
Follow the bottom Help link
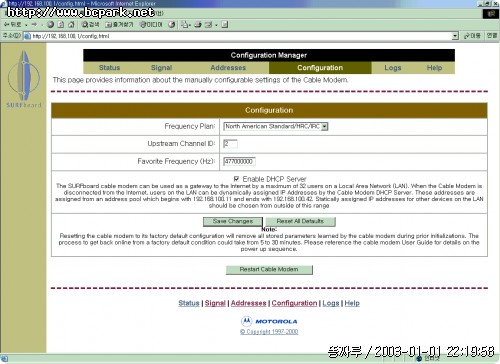[x=352, y=303]
